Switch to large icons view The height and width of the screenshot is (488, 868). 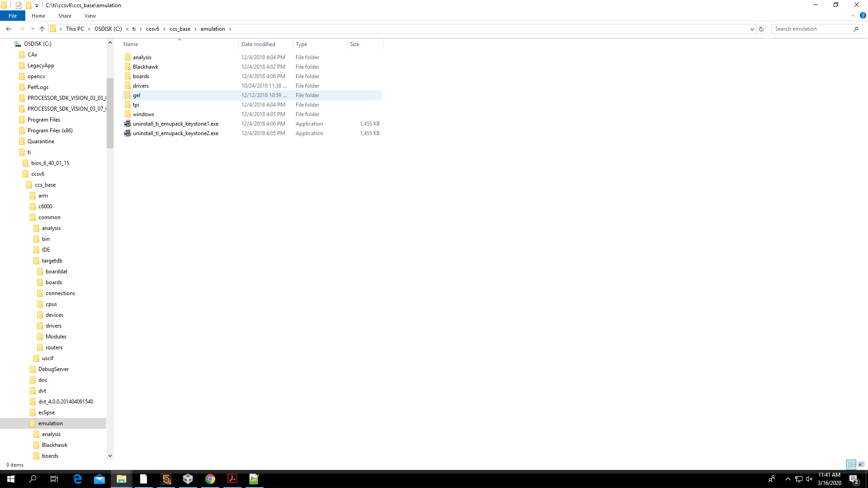pyautogui.click(x=861, y=465)
